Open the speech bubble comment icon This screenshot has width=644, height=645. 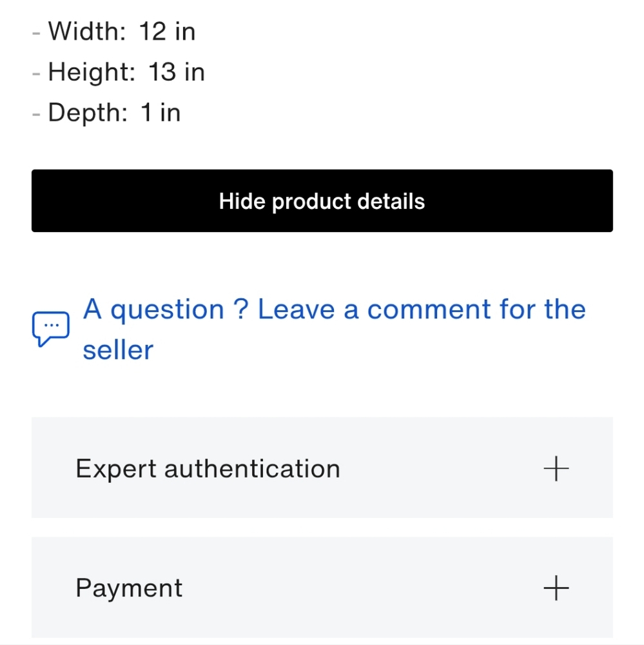[50, 329]
